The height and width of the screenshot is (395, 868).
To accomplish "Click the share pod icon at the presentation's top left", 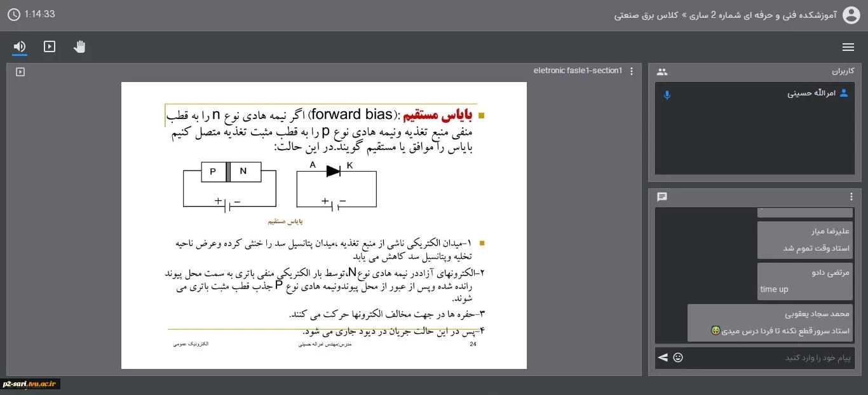I will [20, 72].
